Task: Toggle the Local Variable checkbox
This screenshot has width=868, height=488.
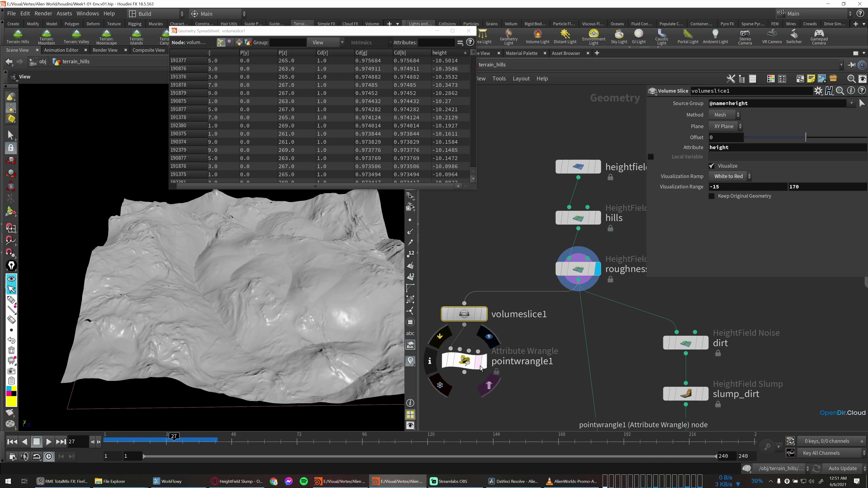Action: click(x=651, y=157)
